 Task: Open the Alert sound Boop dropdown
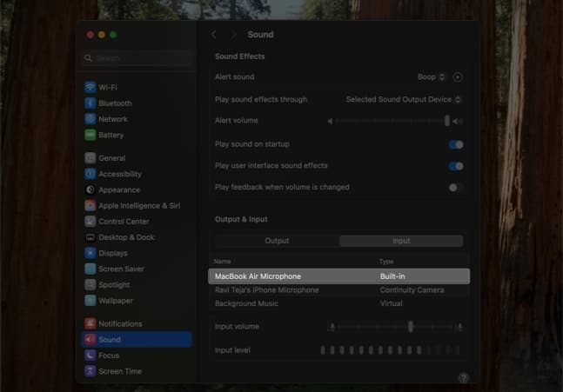coord(432,77)
